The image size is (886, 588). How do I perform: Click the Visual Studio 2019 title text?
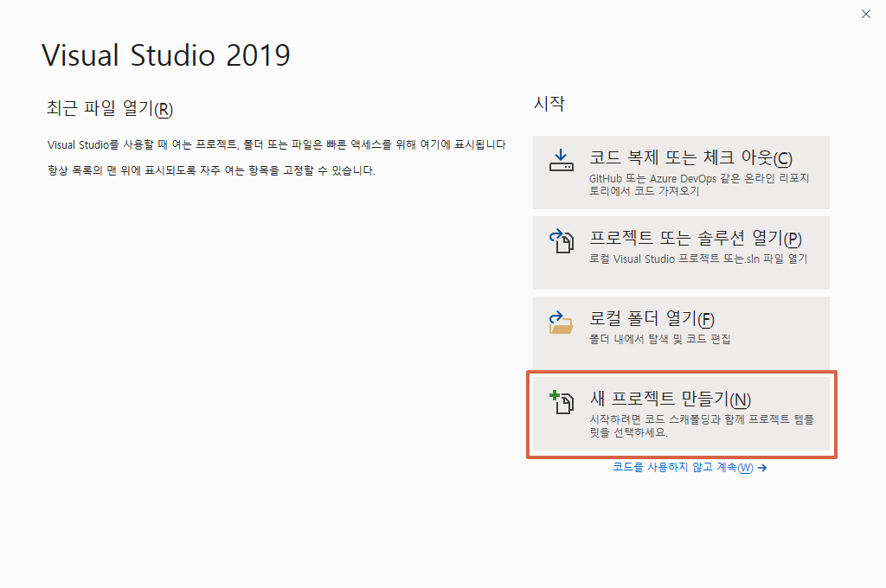pyautogui.click(x=166, y=55)
